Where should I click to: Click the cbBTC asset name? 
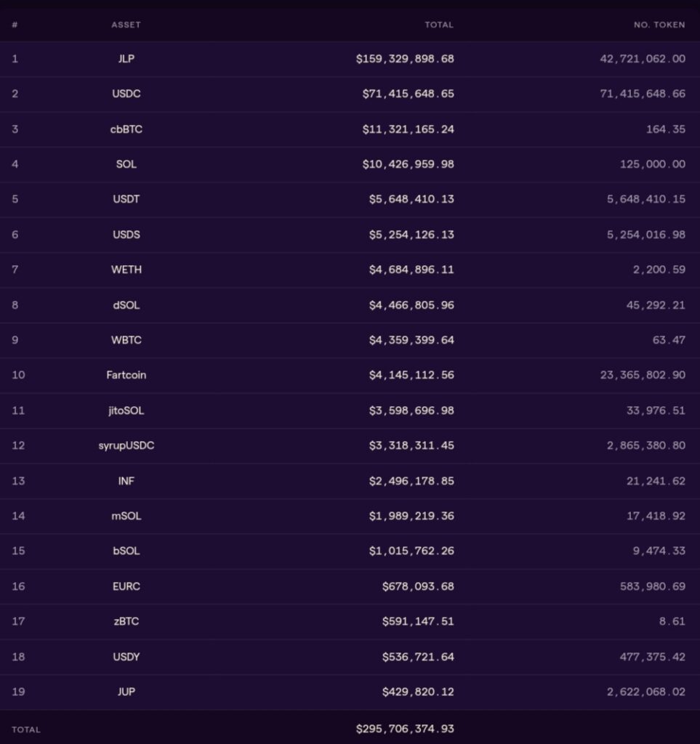126,129
